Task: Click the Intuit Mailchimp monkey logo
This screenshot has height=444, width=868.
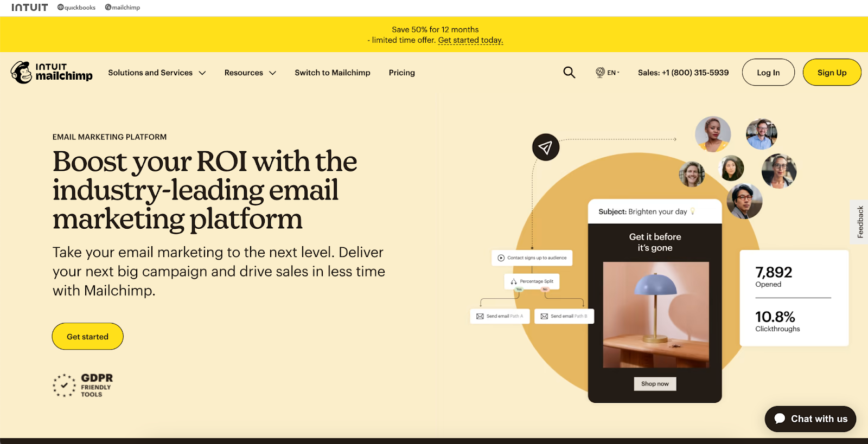Action: (x=52, y=72)
